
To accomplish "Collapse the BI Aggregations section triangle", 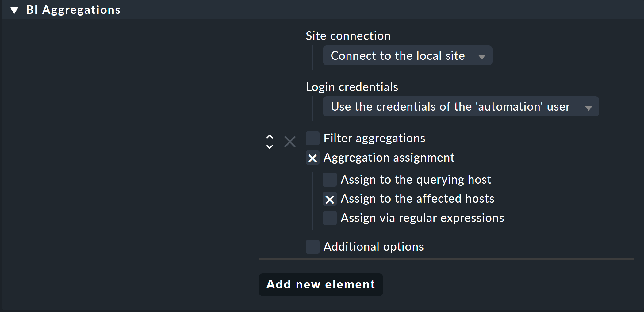I will 14,10.
